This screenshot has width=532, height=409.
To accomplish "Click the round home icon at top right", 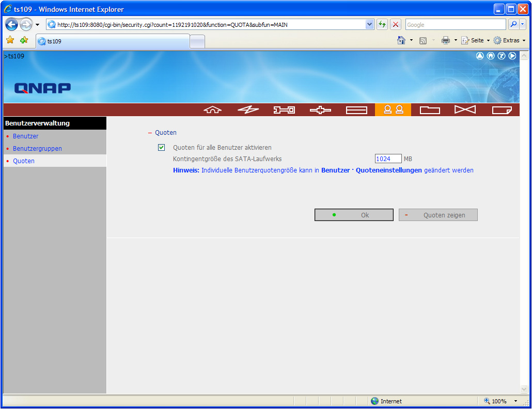I will pos(491,56).
